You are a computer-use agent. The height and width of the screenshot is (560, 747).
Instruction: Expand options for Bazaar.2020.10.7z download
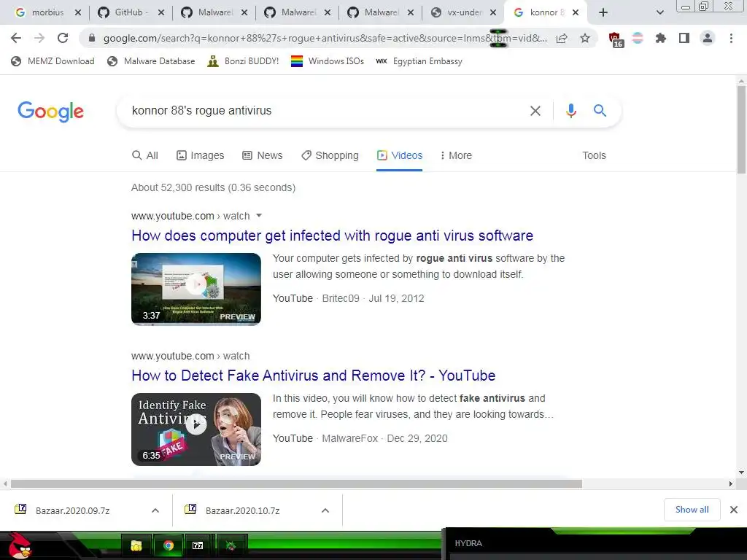coord(325,510)
